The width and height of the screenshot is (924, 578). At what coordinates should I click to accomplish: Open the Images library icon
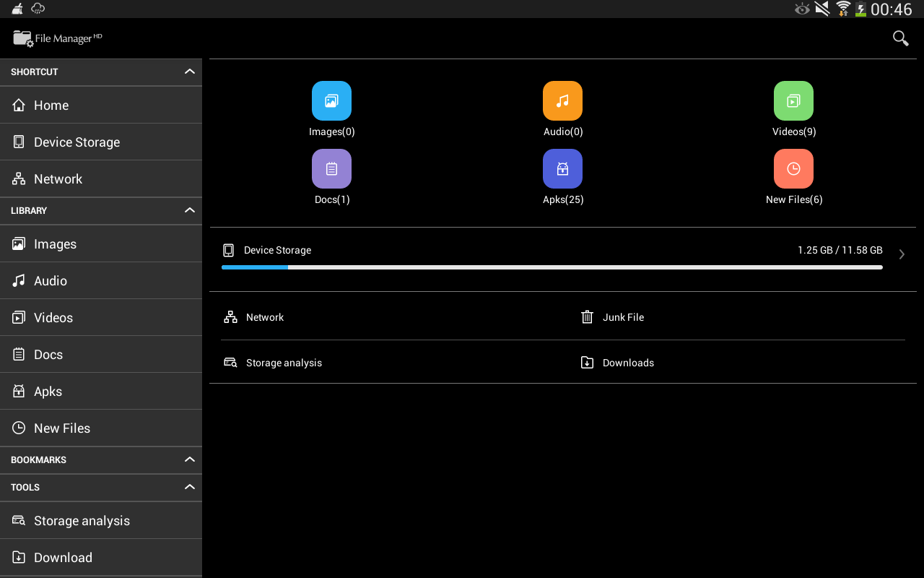[x=331, y=100]
